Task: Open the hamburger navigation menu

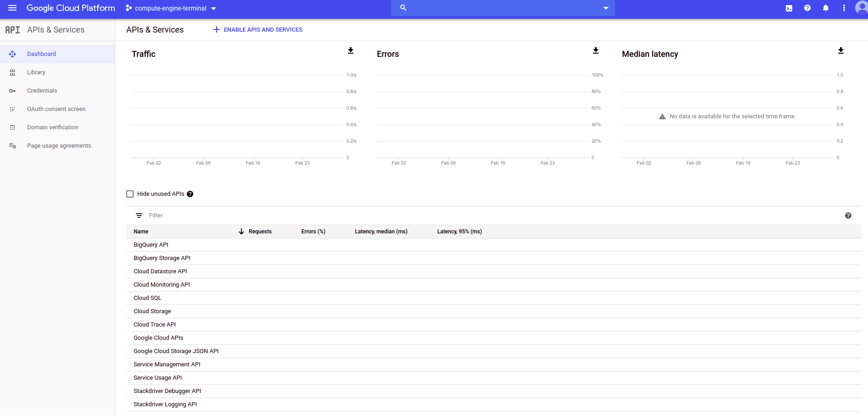Action: [x=12, y=8]
